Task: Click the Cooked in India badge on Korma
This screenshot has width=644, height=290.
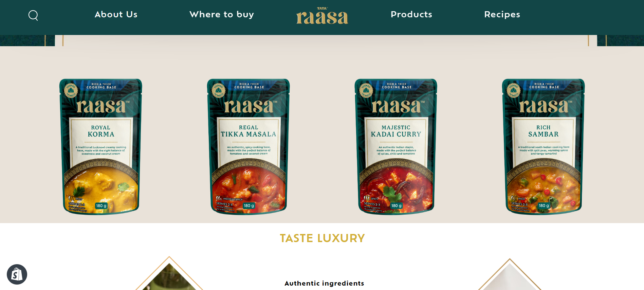Action: pyautogui.click(x=71, y=90)
